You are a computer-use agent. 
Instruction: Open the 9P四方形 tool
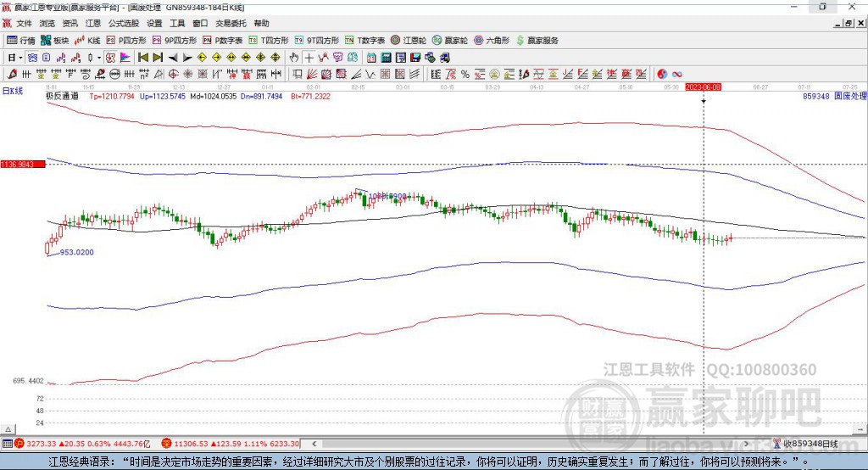pyautogui.click(x=175, y=41)
